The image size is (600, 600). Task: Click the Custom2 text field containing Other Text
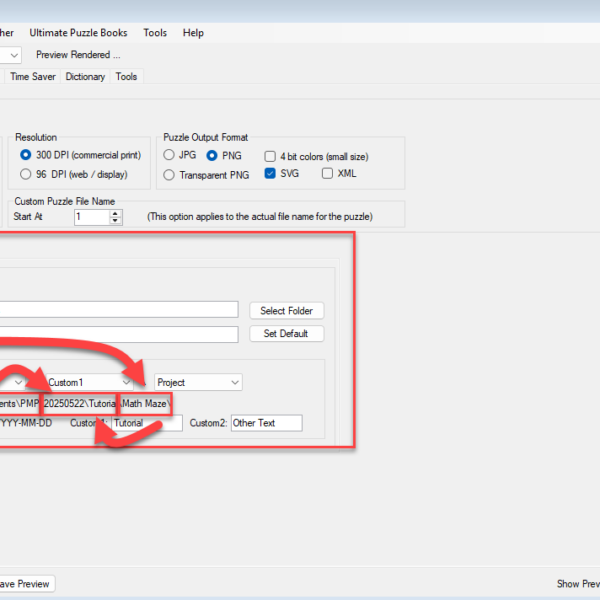pyautogui.click(x=265, y=423)
